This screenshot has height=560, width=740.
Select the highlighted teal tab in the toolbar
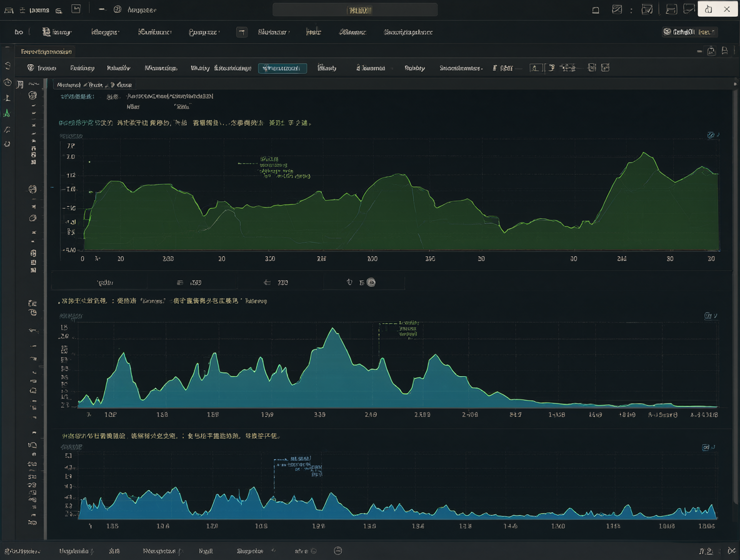(x=282, y=68)
